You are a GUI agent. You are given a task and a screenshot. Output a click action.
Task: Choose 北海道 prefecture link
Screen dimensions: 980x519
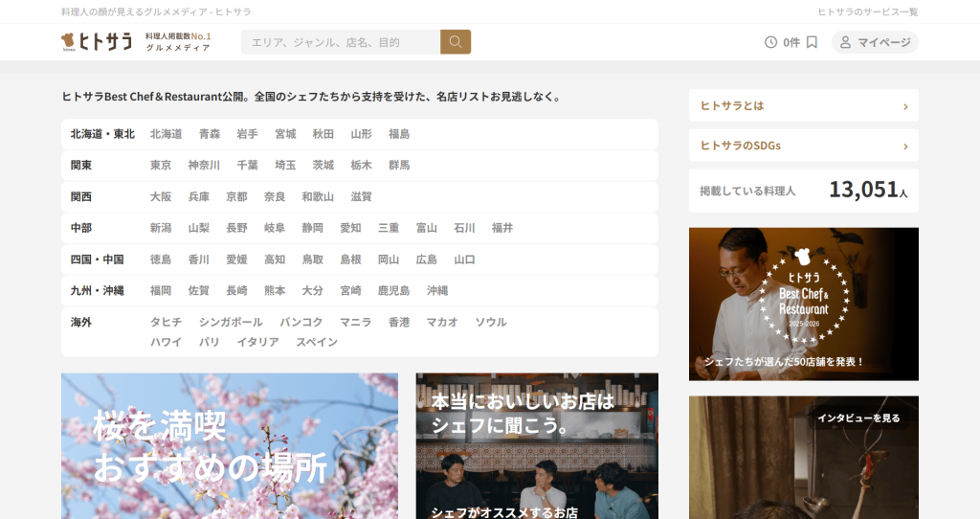(166, 134)
